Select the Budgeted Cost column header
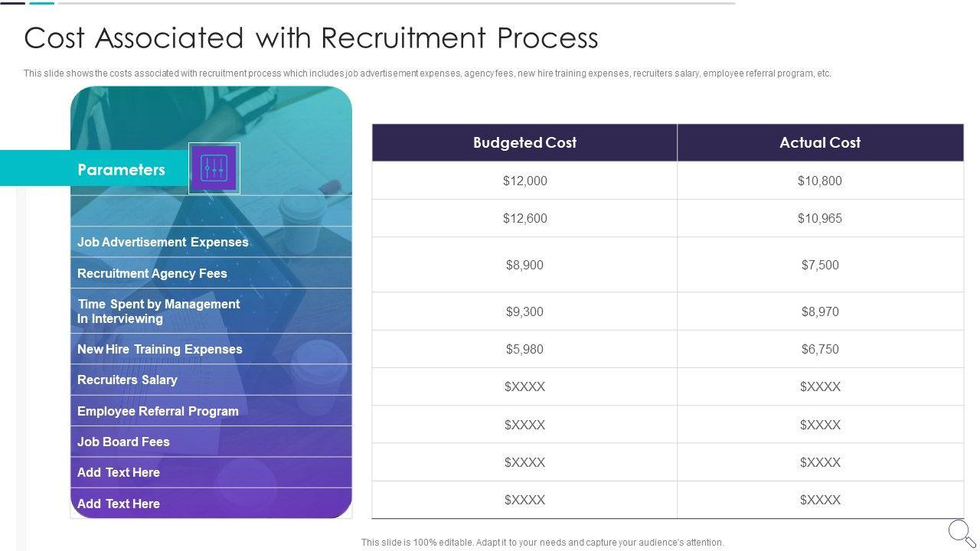Image resolution: width=980 pixels, height=551 pixels. (524, 143)
